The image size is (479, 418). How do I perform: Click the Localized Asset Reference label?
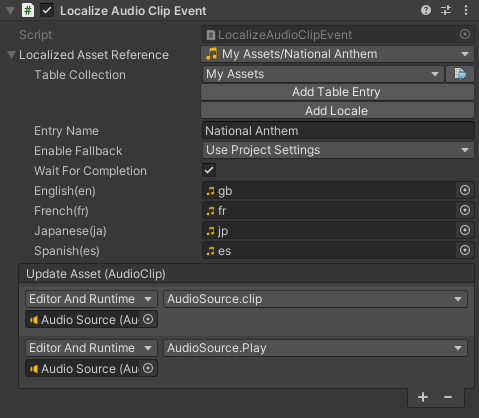point(94,55)
